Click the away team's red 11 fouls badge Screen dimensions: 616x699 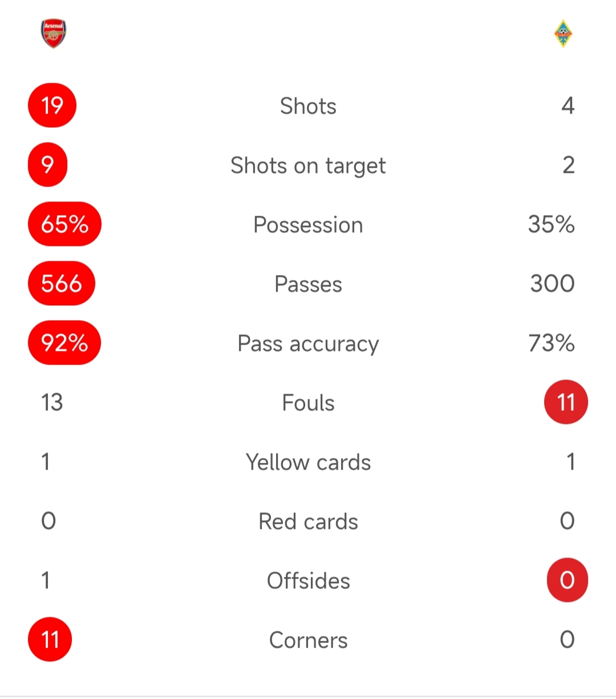[x=566, y=402]
